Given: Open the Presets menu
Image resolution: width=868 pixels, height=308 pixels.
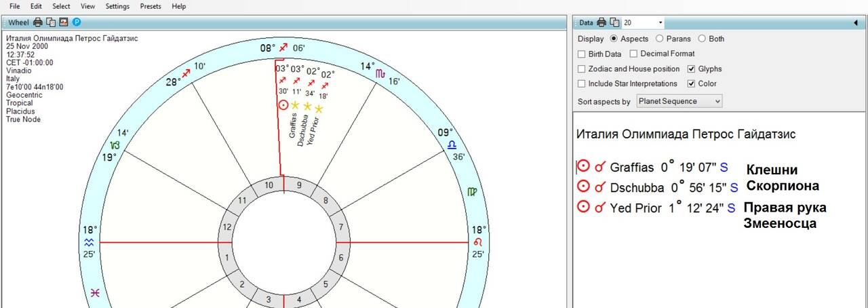Looking at the screenshot, I should coord(151,6).
